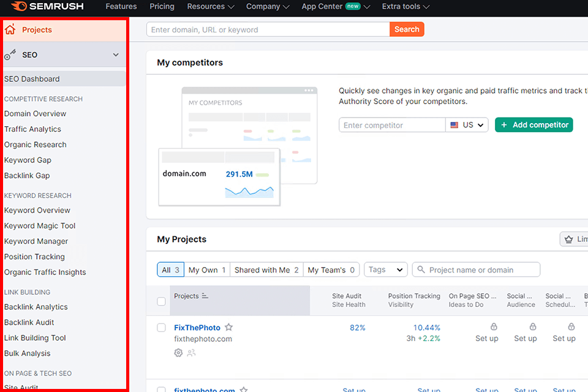Open Organic Traffic Insights in sidebar

(x=45, y=273)
